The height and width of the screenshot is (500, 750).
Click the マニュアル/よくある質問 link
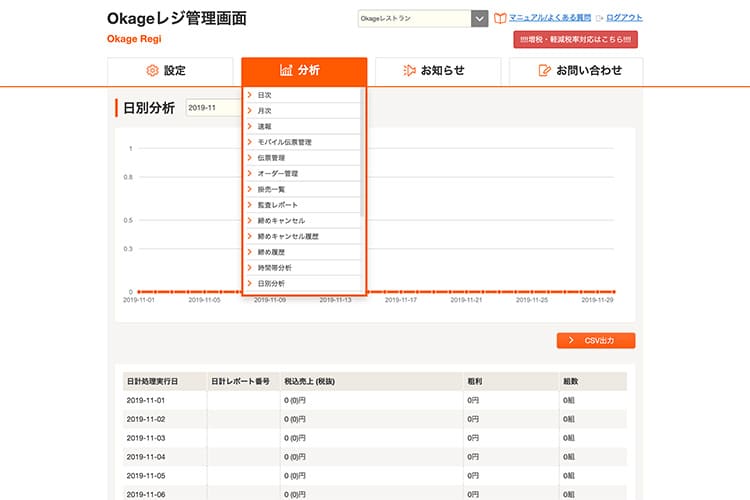tap(549, 18)
